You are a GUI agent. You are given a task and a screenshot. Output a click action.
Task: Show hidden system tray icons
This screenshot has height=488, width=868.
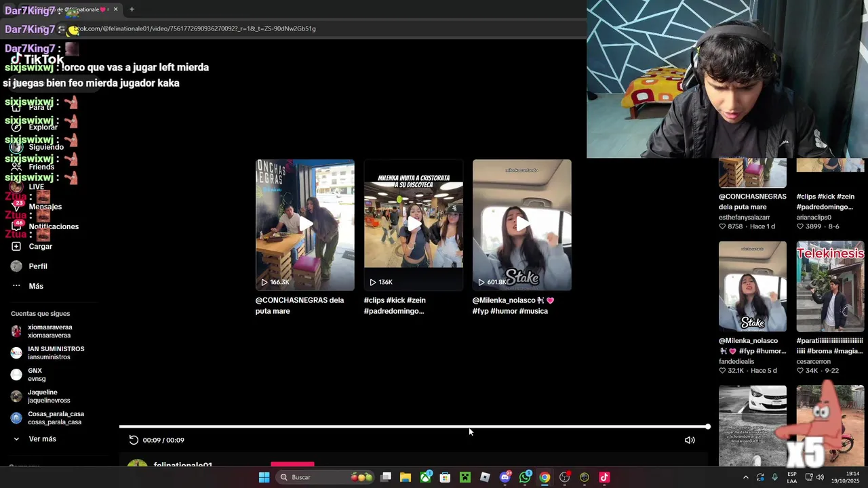coord(745,477)
